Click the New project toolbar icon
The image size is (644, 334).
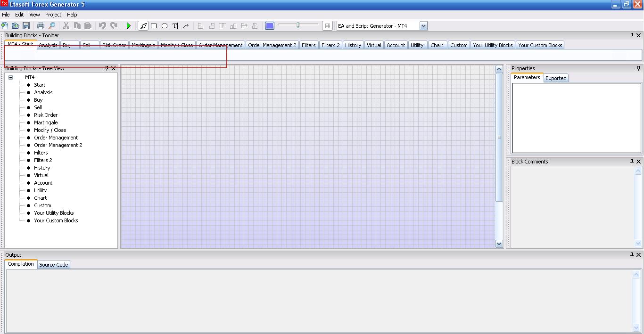coord(5,26)
